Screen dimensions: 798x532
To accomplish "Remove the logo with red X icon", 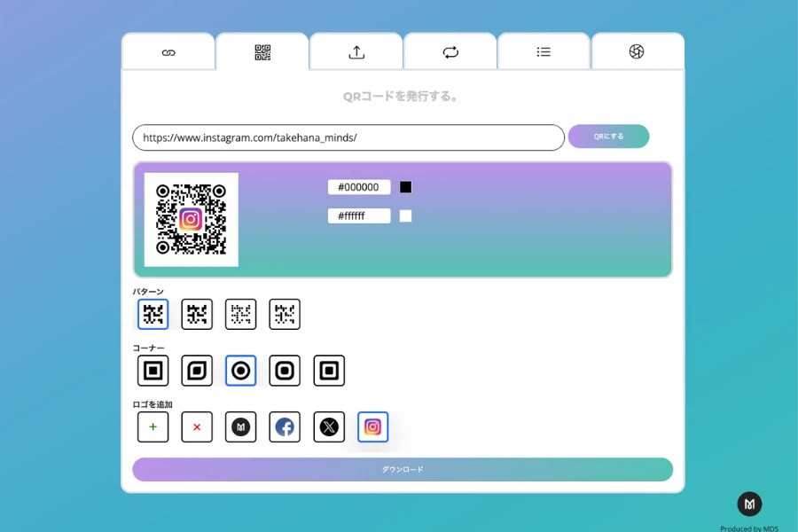I will click(197, 427).
